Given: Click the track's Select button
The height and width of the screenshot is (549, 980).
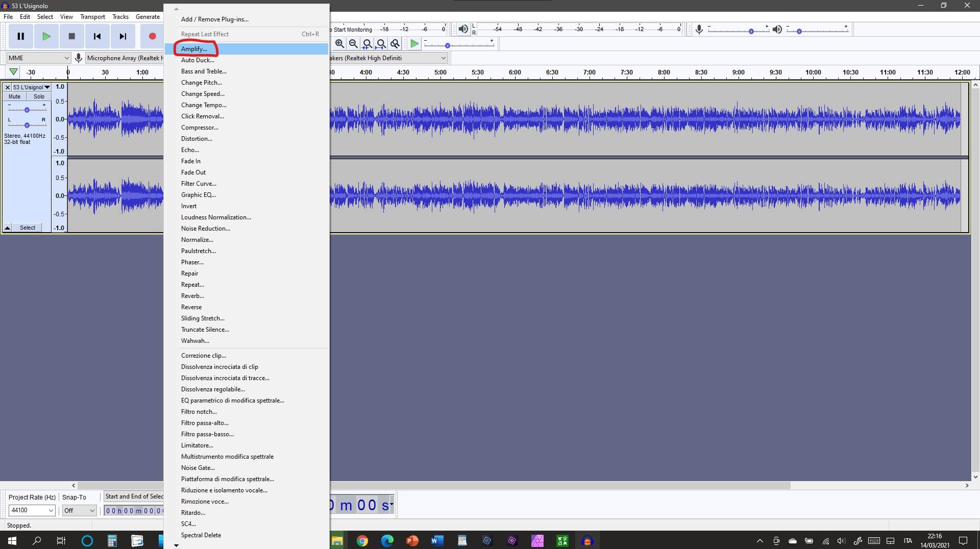Looking at the screenshot, I should [x=28, y=228].
